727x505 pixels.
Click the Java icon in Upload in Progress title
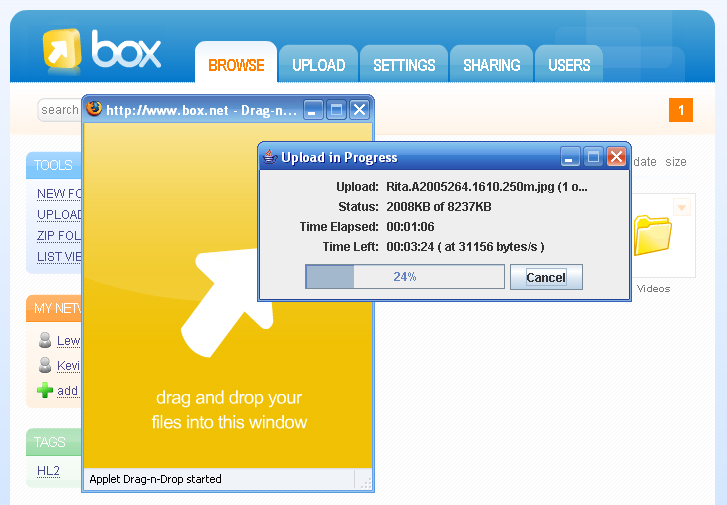point(268,157)
